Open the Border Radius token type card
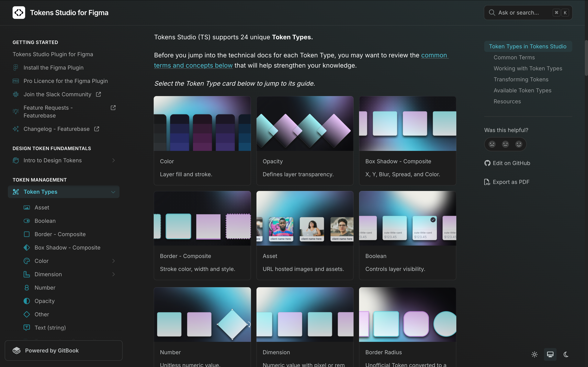This screenshot has width=588, height=367. tap(408, 327)
